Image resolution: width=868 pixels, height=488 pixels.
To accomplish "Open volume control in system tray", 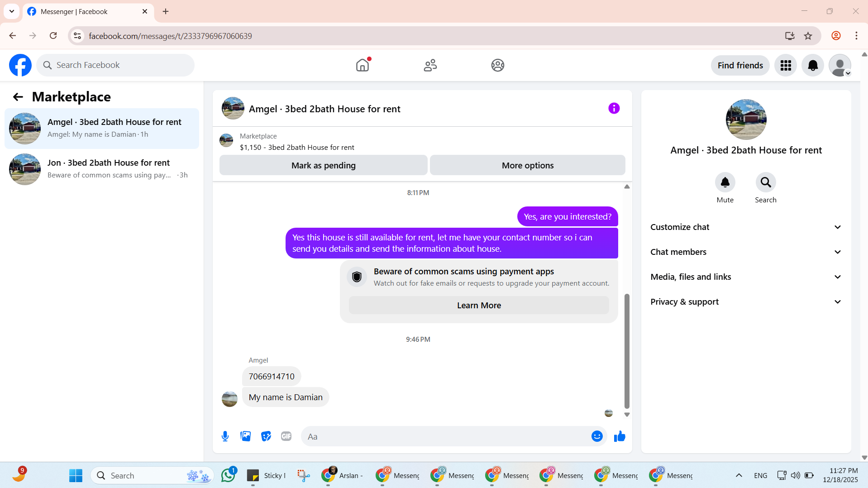I will (x=795, y=475).
